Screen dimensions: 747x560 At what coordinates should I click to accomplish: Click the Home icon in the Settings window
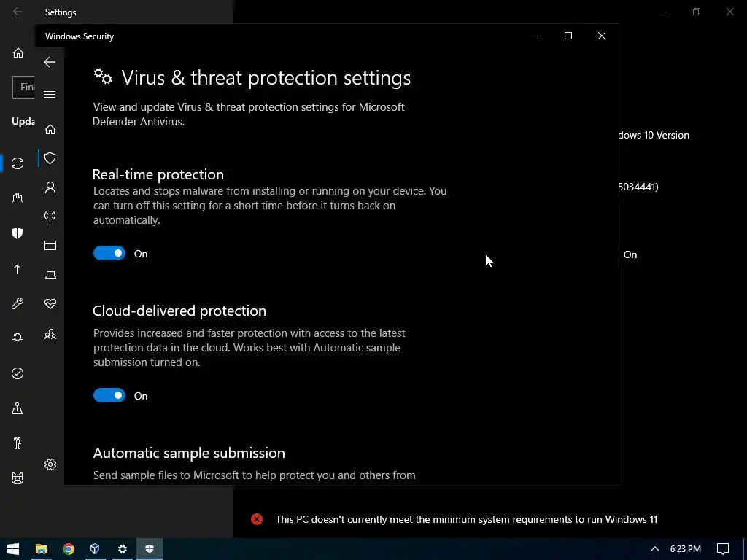(18, 52)
